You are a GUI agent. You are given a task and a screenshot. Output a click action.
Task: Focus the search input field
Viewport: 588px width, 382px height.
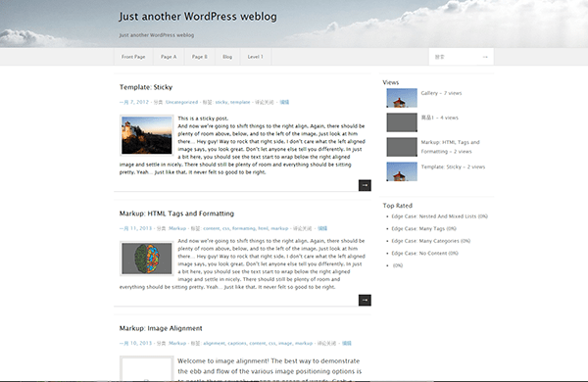point(456,57)
